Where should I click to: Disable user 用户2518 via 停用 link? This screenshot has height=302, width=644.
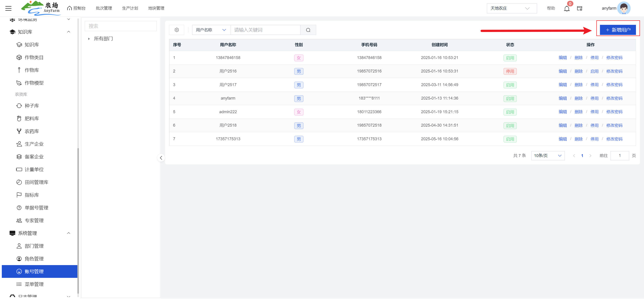[x=594, y=125]
